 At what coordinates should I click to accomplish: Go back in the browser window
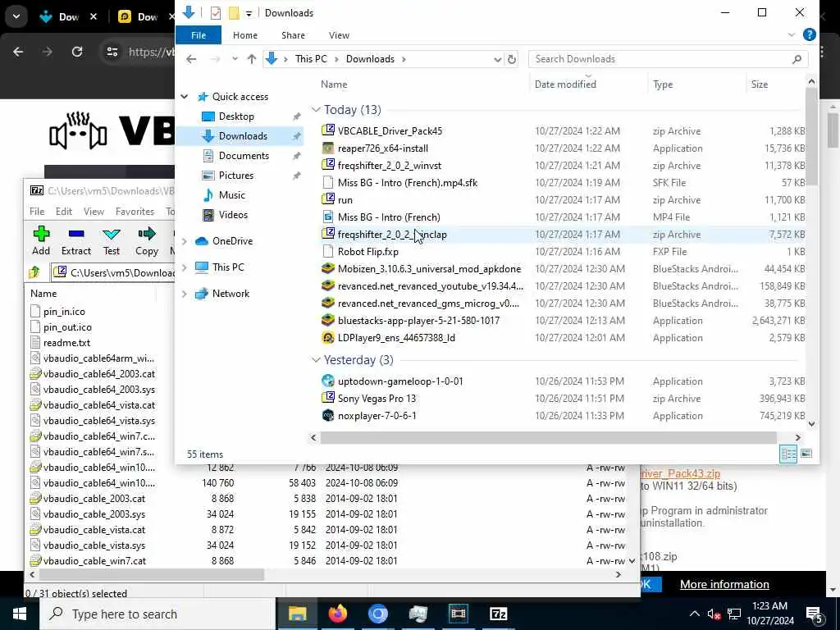point(18,52)
